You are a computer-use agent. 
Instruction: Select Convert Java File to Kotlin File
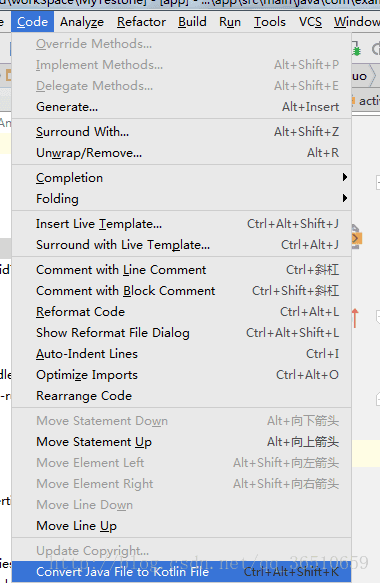[x=181, y=572]
